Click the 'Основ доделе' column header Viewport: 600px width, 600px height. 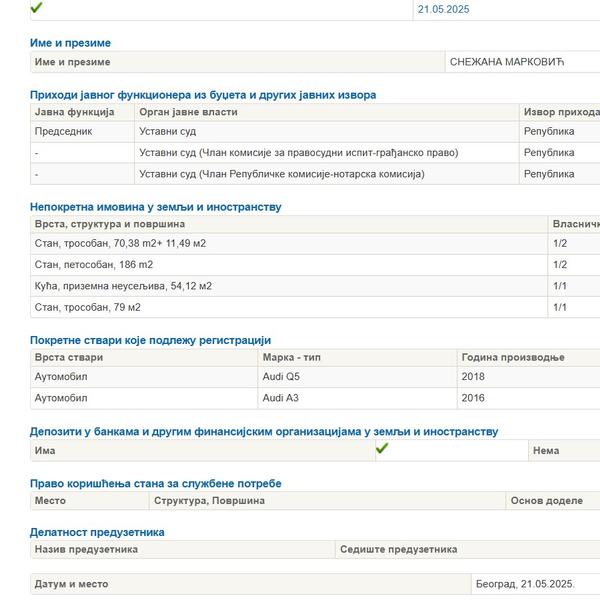pyautogui.click(x=546, y=500)
